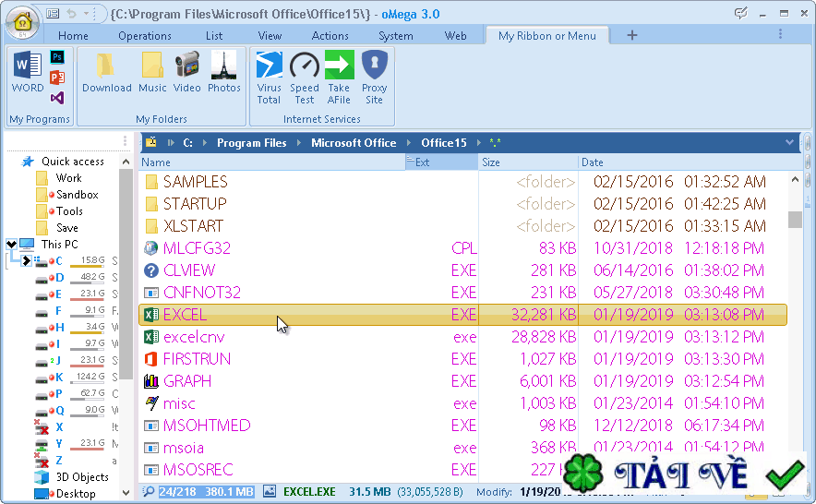Click Microsoft Office in the breadcrumb

[x=354, y=143]
